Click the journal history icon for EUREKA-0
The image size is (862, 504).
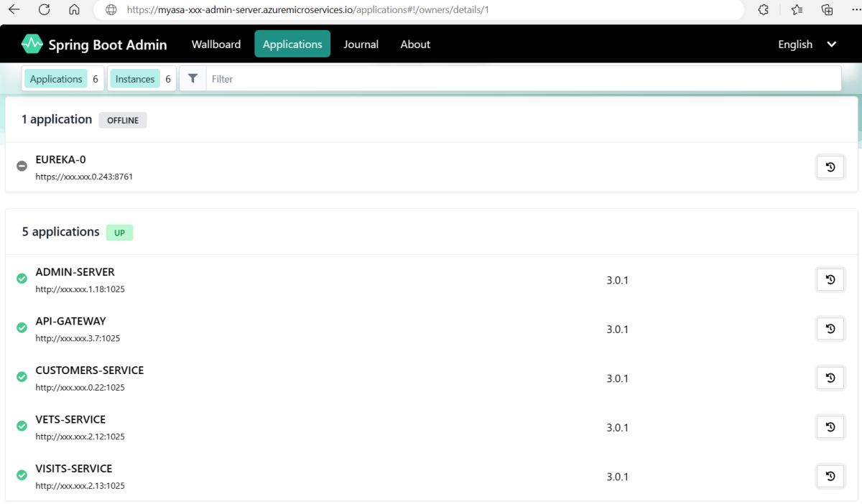830,167
